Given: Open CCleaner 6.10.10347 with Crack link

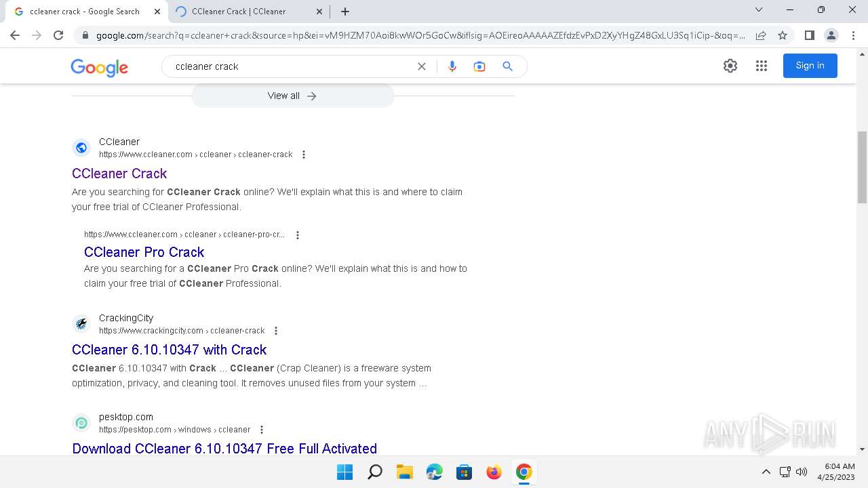Looking at the screenshot, I should point(170,350).
